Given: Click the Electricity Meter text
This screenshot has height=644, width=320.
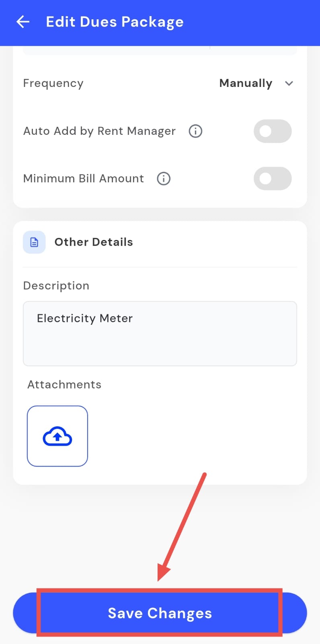Looking at the screenshot, I should click(x=85, y=318).
